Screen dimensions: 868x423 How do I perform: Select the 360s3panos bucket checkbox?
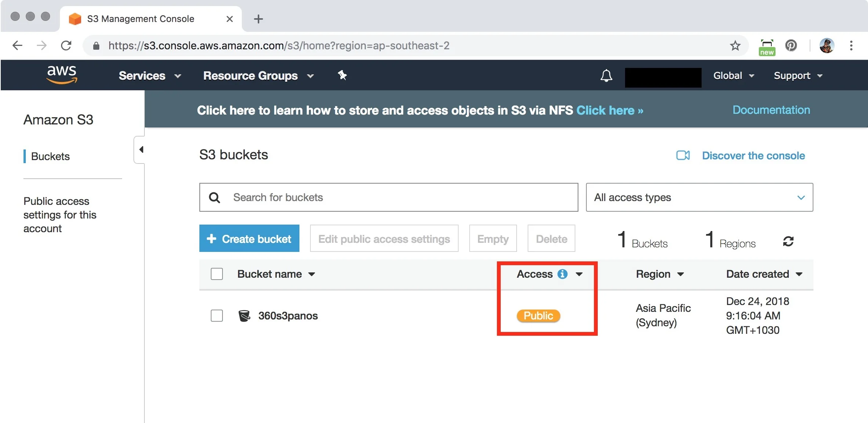pyautogui.click(x=217, y=316)
